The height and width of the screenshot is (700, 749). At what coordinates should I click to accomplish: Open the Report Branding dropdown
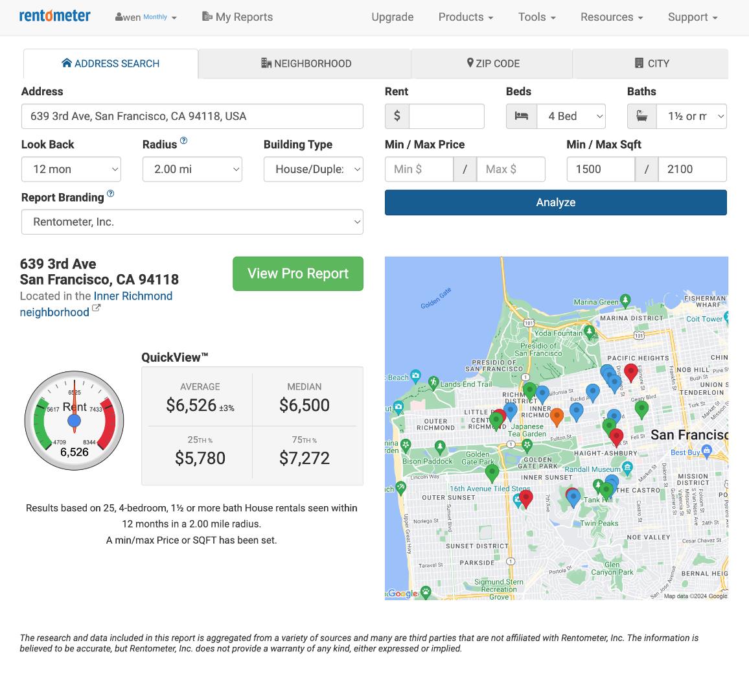192,222
